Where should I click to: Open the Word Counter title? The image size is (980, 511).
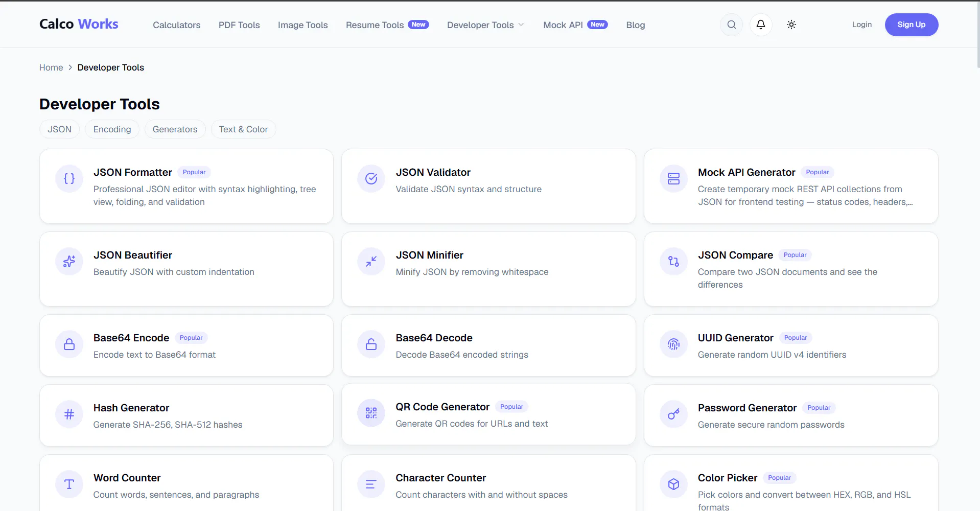point(127,478)
